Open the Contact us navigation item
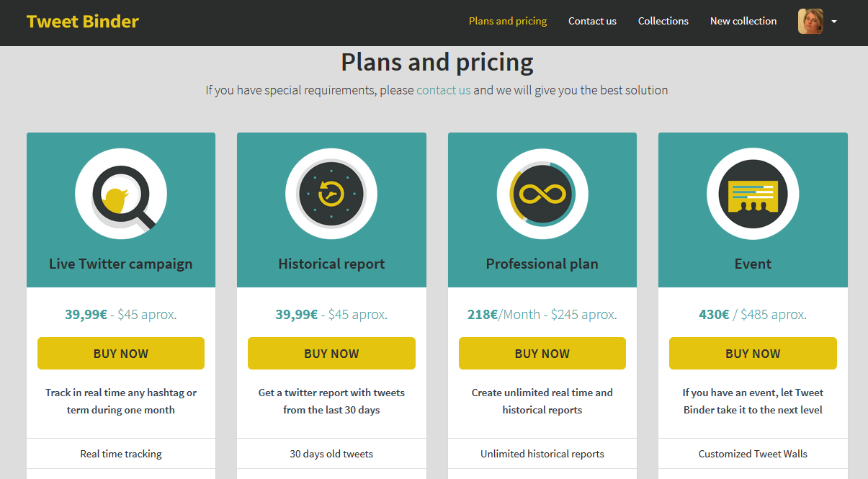Viewport: 868px width, 479px height. tap(592, 21)
